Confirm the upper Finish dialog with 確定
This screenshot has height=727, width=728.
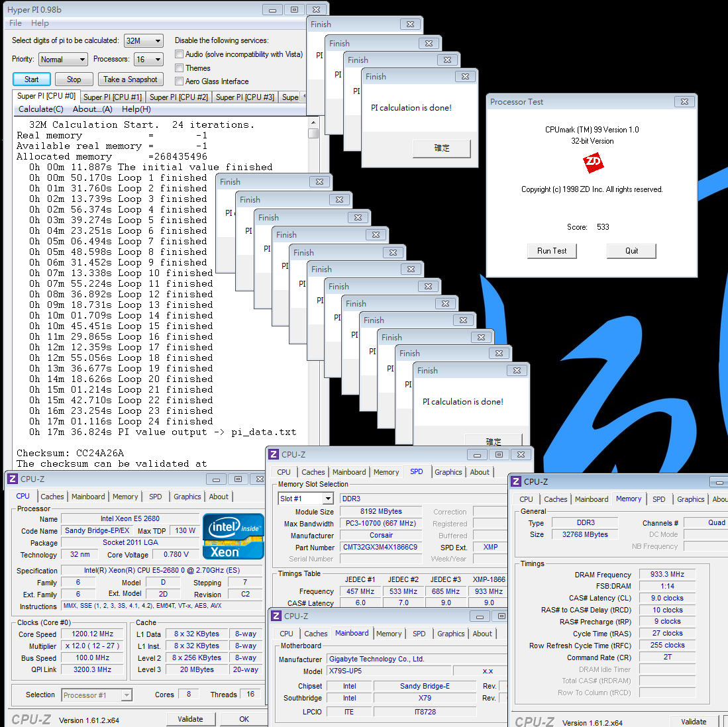point(442,148)
